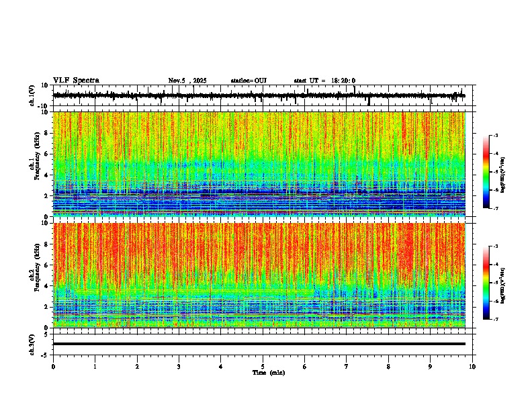Click the "VLF Spectra" plot title
The image size is (532, 411).
pyautogui.click(x=76, y=81)
